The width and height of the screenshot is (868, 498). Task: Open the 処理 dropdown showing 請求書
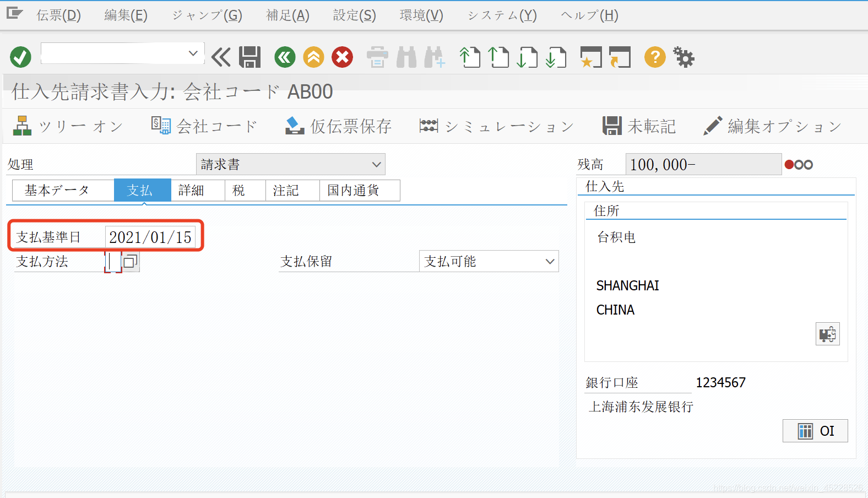[x=290, y=164]
